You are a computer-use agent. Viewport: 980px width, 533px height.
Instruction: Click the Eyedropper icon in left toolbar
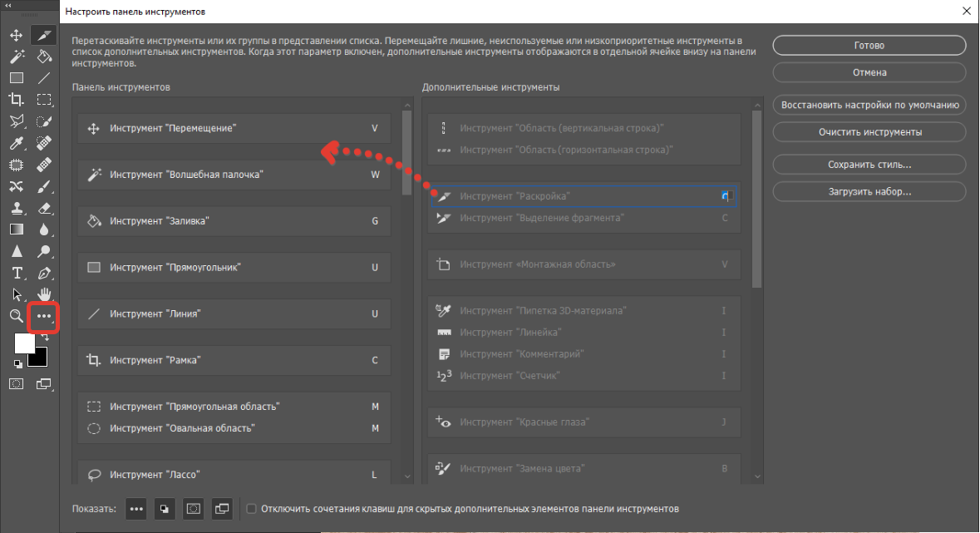point(16,143)
